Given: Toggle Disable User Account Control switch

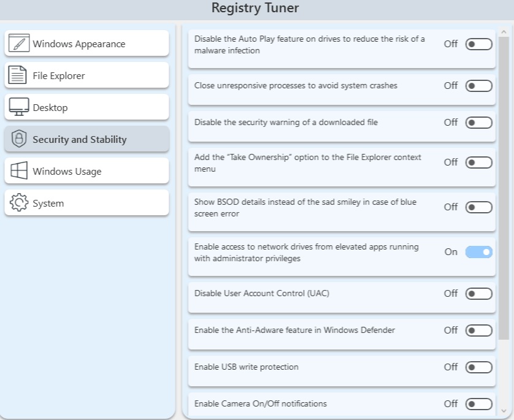Looking at the screenshot, I should coord(478,294).
